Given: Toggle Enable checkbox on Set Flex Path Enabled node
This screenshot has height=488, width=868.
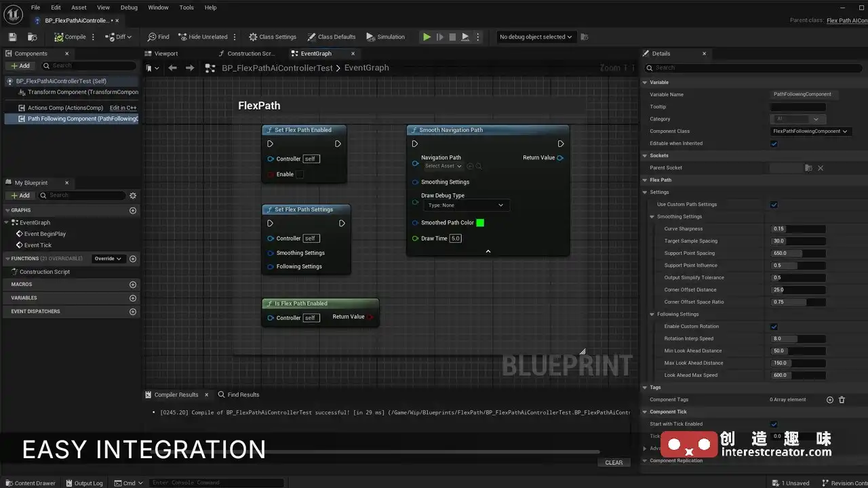Looking at the screenshot, I should (300, 174).
